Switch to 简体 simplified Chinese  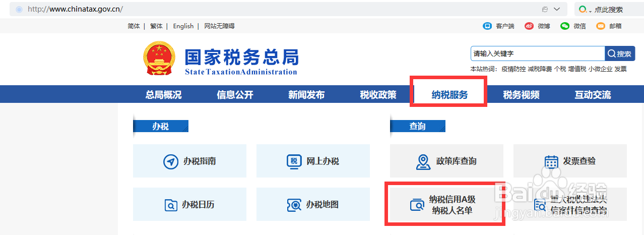pyautogui.click(x=134, y=26)
